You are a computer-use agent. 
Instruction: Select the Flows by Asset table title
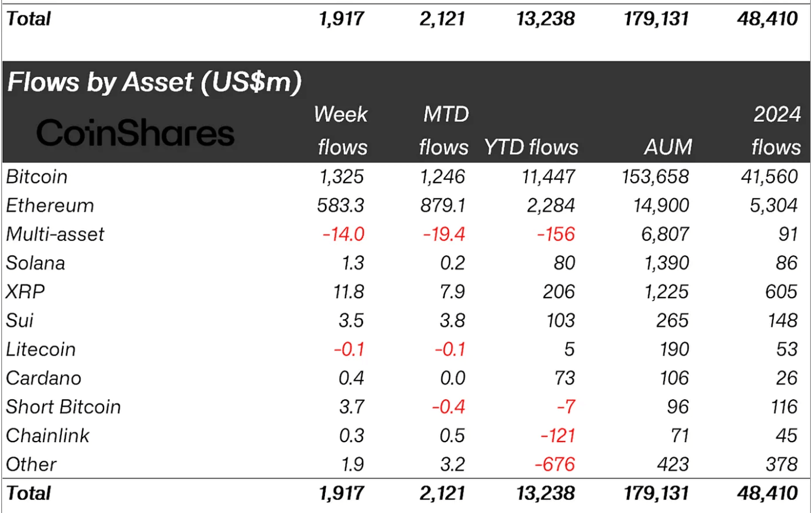pos(154,82)
